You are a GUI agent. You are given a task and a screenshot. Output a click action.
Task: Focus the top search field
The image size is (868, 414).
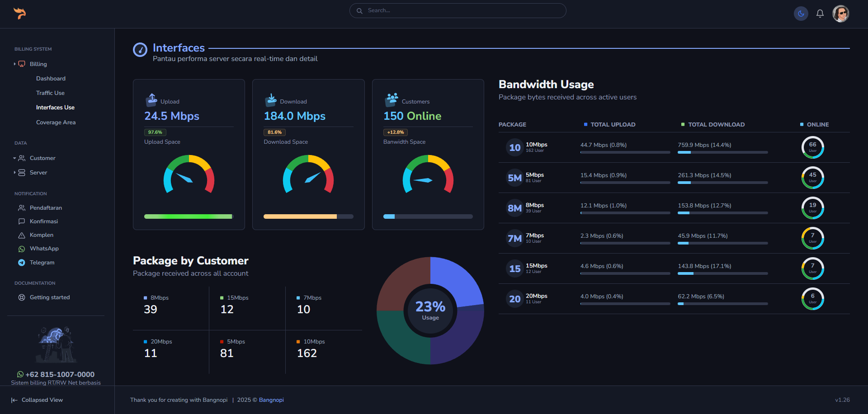click(x=458, y=11)
